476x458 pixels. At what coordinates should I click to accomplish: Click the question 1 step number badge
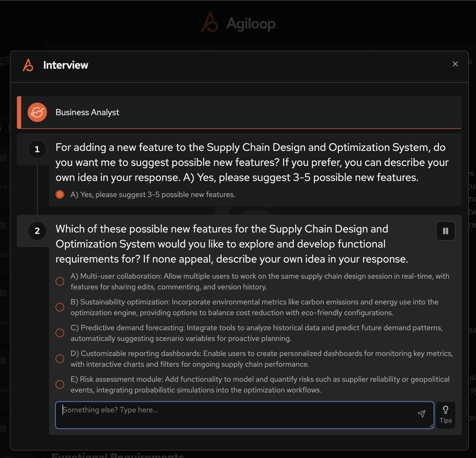click(37, 149)
